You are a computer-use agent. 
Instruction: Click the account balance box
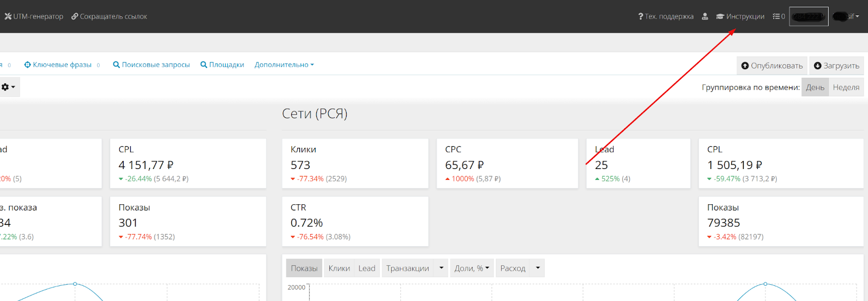click(808, 16)
